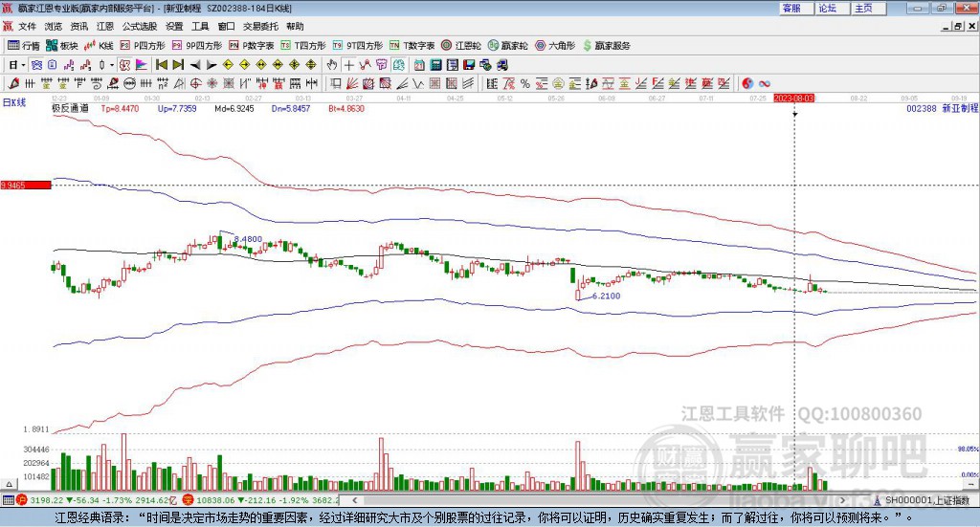Open the T数字表 tool

[412, 46]
